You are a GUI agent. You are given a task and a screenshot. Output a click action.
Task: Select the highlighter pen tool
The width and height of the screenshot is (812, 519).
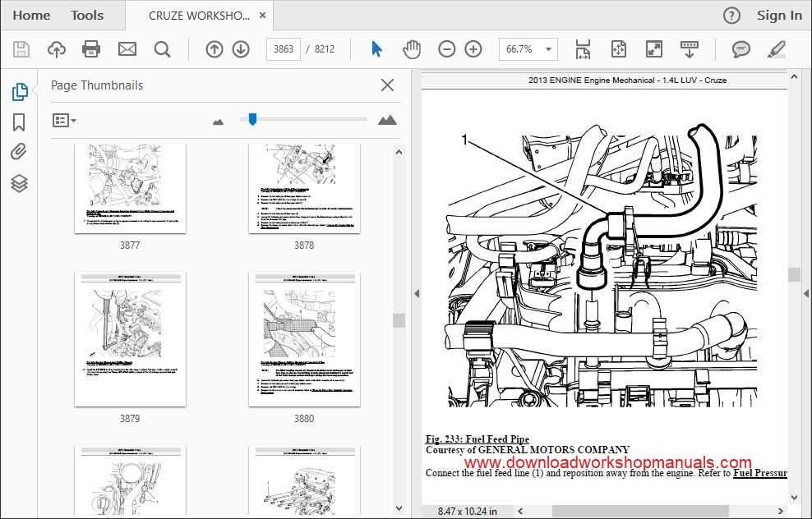777,49
